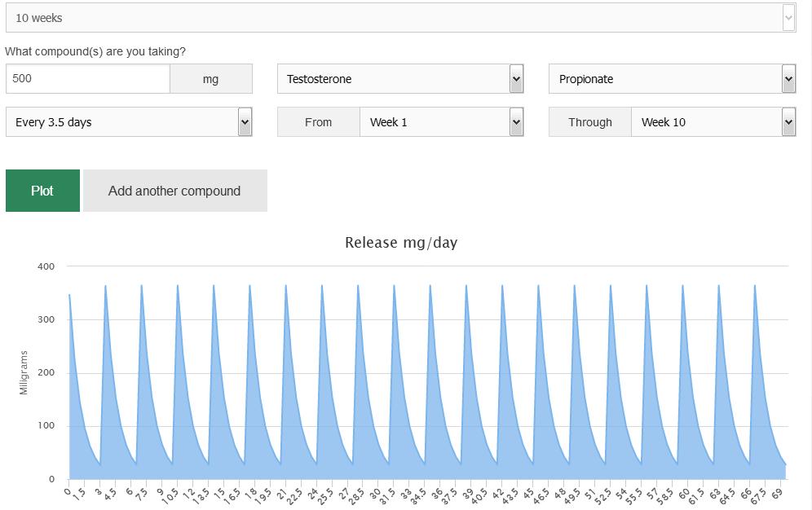Click the 400 y-axis value
The image size is (812, 510).
pyautogui.click(x=46, y=266)
